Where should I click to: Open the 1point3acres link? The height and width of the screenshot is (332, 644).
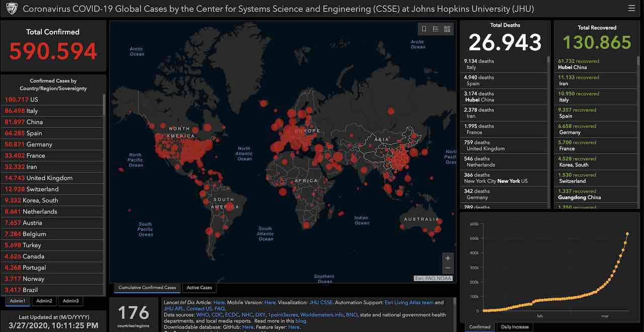pyautogui.click(x=283, y=315)
